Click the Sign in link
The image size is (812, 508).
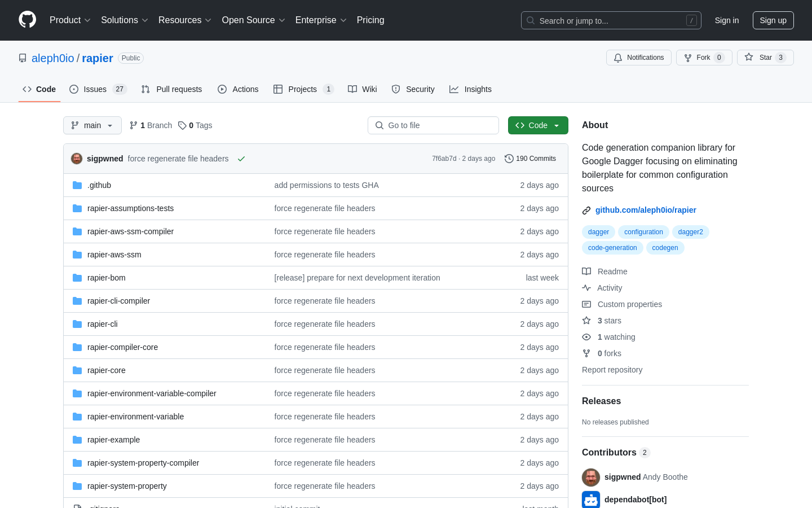pyautogui.click(x=727, y=20)
